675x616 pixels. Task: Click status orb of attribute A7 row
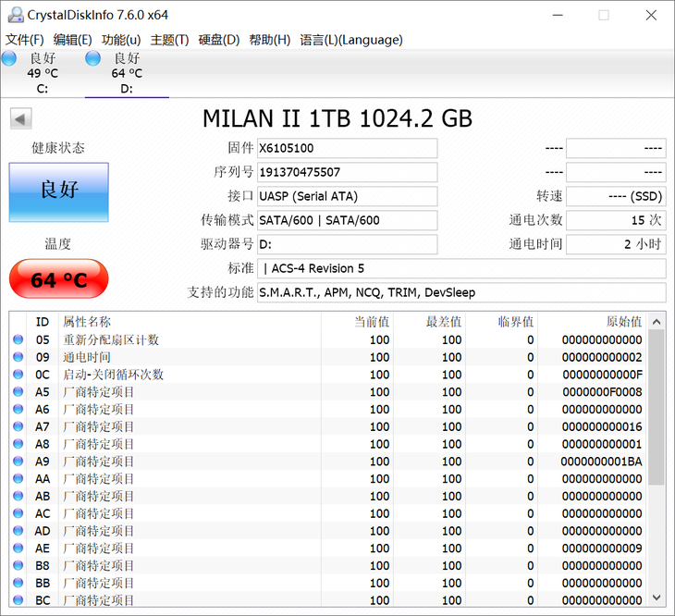18,426
